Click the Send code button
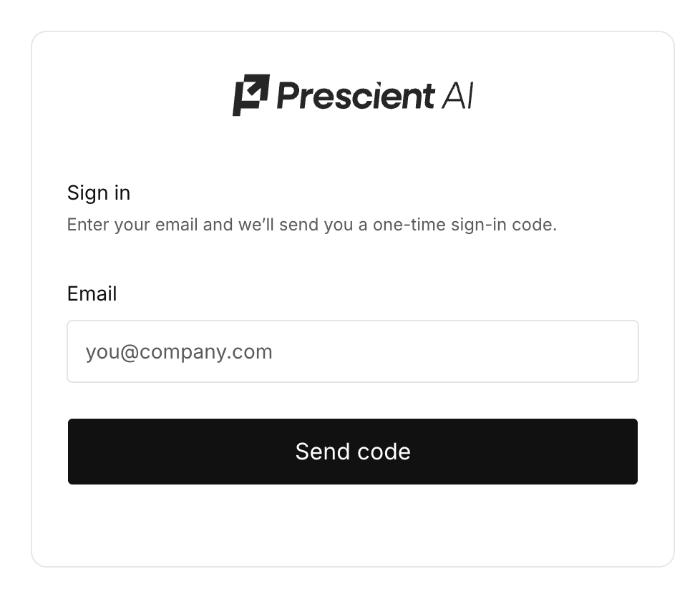This screenshot has height=594, width=700. 353,451
